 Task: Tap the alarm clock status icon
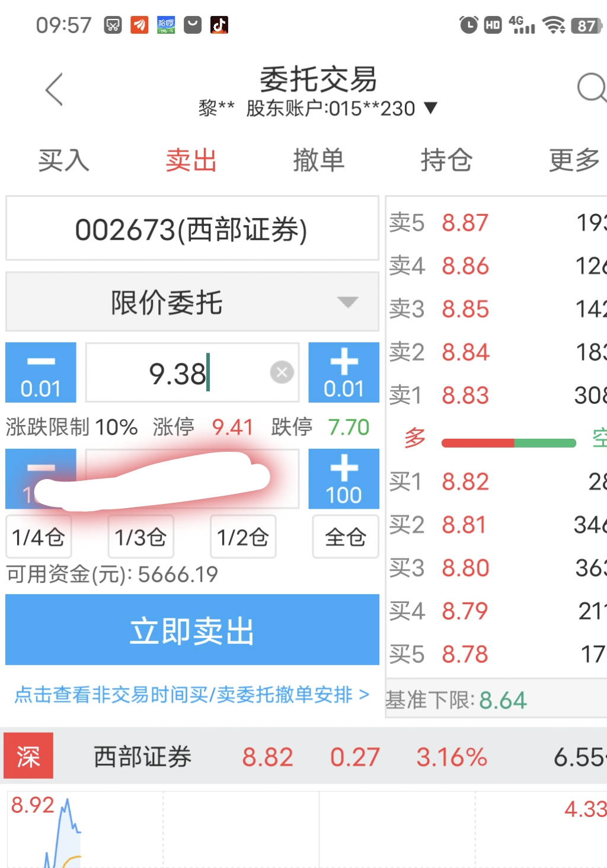click(468, 25)
